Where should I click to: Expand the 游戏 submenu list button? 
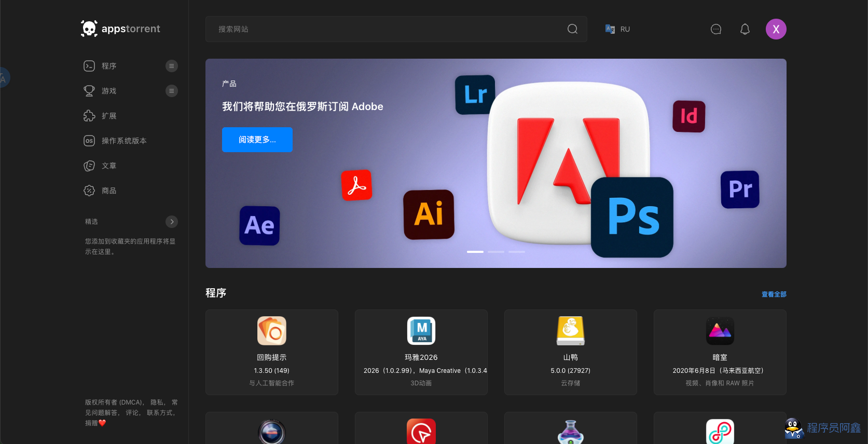(x=172, y=91)
